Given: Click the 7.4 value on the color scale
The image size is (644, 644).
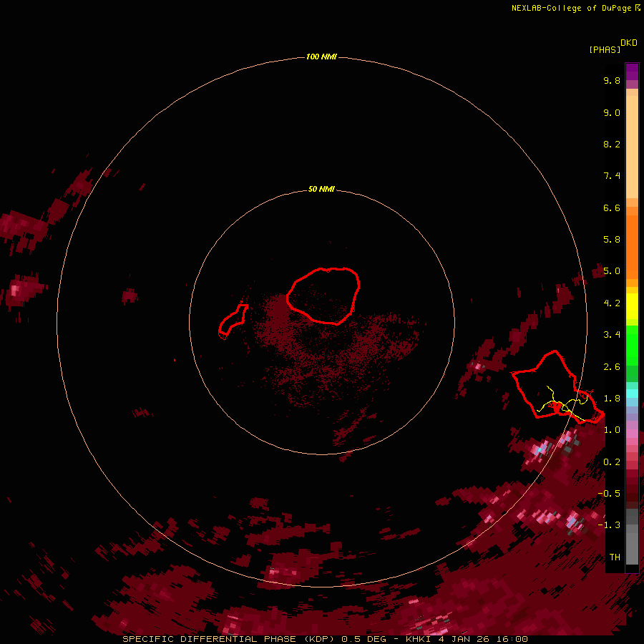Looking at the screenshot, I should click(x=612, y=176).
